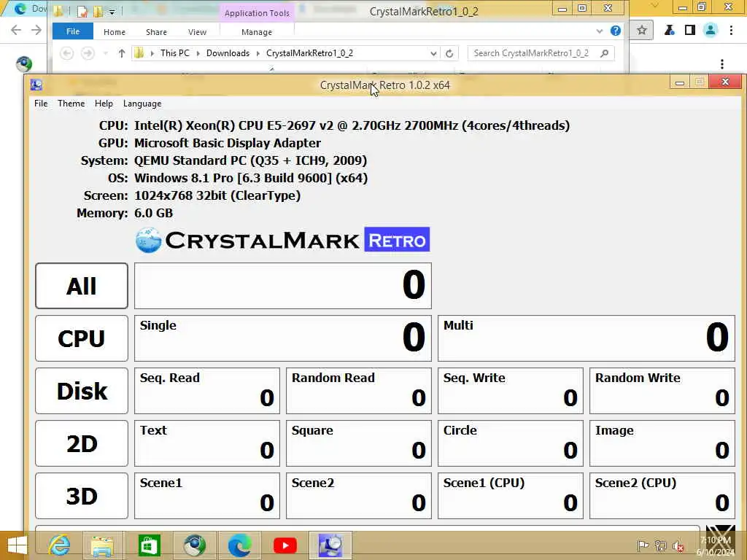This screenshot has width=747, height=560.
Task: Open browser profile avatar
Action: pyautogui.click(x=711, y=31)
